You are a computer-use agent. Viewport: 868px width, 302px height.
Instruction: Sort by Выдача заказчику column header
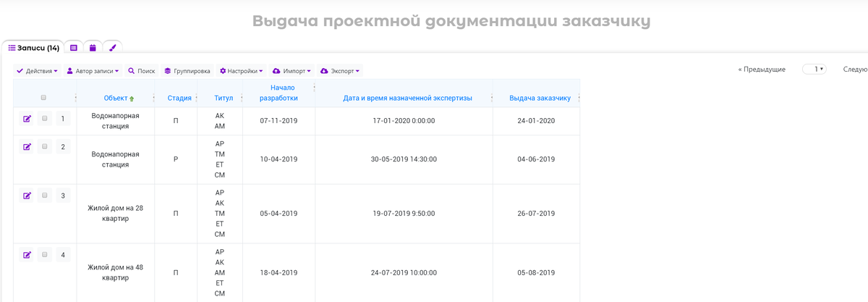(x=540, y=98)
